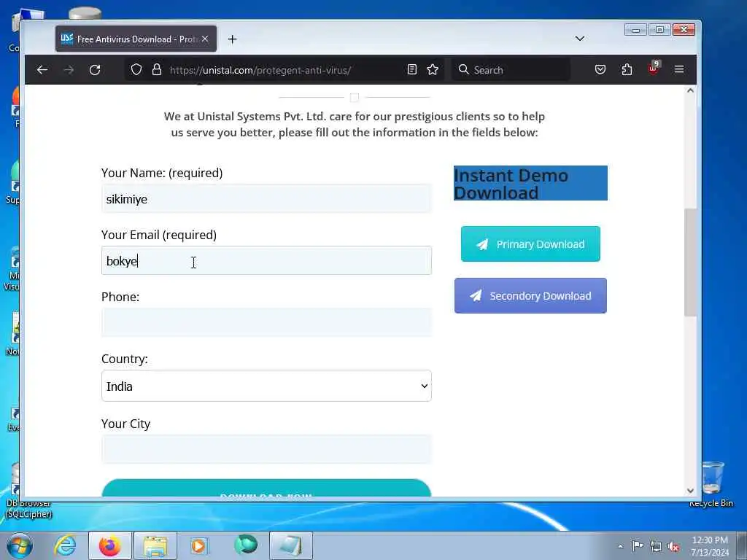Select the Recycle Bin desktop icon
This screenshot has height=560, width=747.
click(711, 485)
